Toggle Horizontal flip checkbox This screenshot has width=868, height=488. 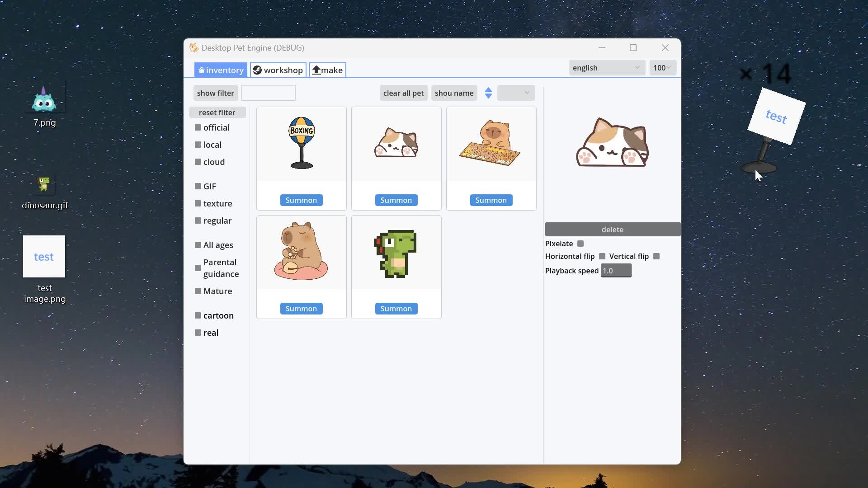[602, 256]
